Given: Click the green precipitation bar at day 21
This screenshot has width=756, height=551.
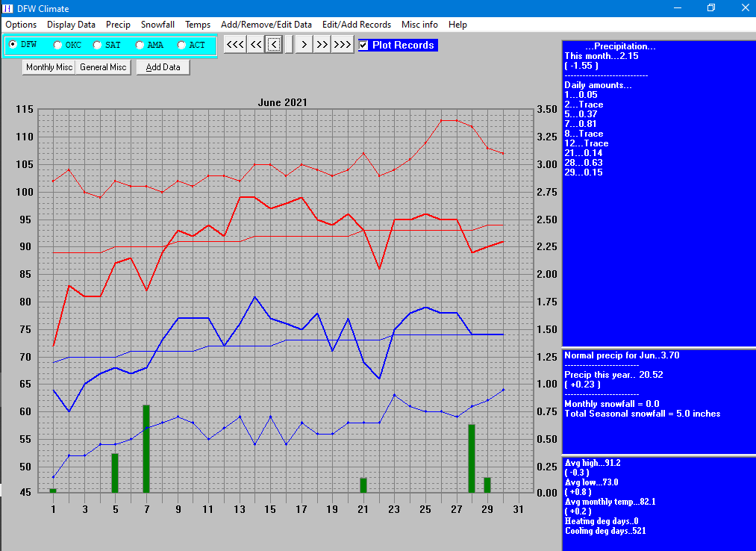Looking at the screenshot, I should (363, 485).
